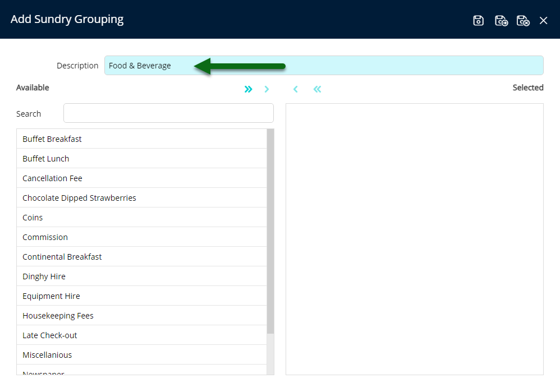The width and height of the screenshot is (560, 392).
Task: Click the double left chevron remove-all arrow
Action: click(x=317, y=89)
